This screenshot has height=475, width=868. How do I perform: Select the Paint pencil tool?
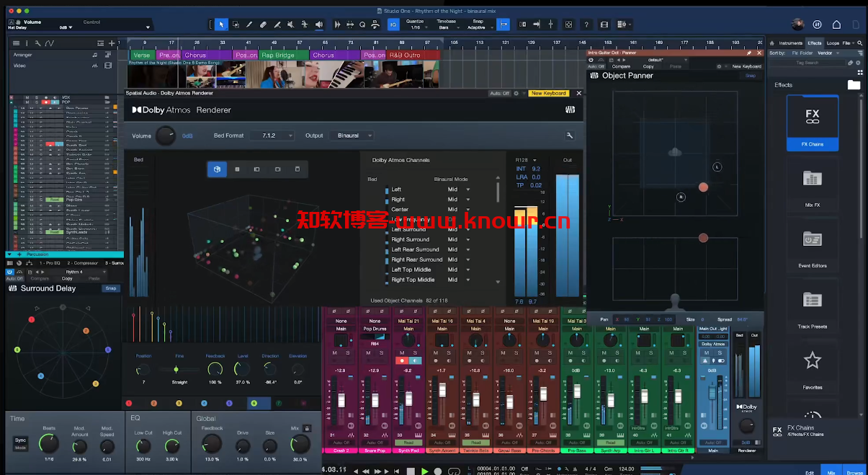(249, 25)
